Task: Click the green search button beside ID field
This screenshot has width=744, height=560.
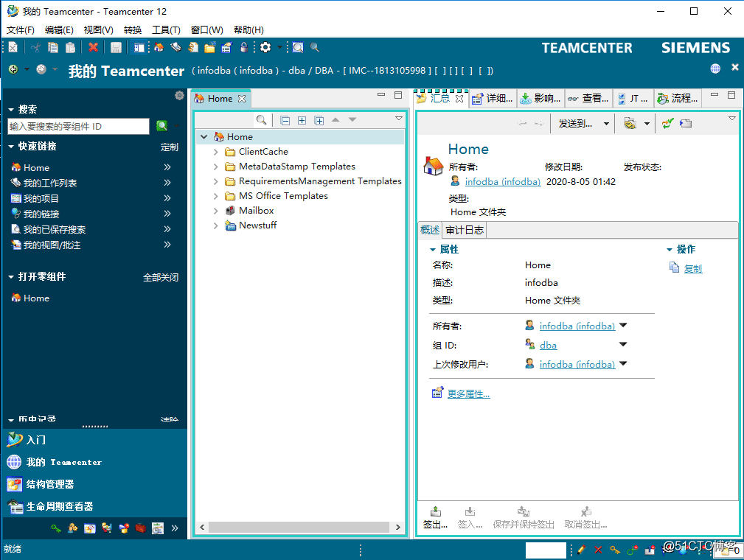Action: 161,126
